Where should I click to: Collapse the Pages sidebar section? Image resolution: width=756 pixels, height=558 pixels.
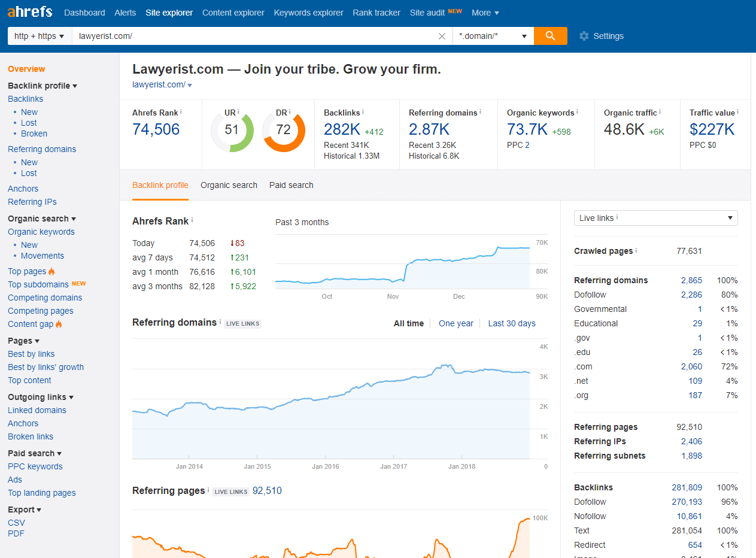[x=24, y=341]
